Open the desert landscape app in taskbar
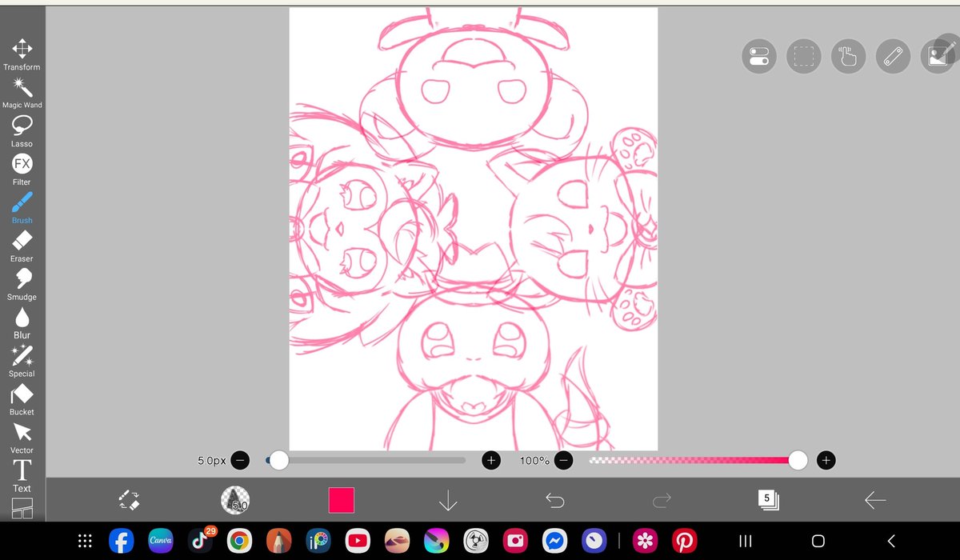The height and width of the screenshot is (560, 960). [x=398, y=541]
